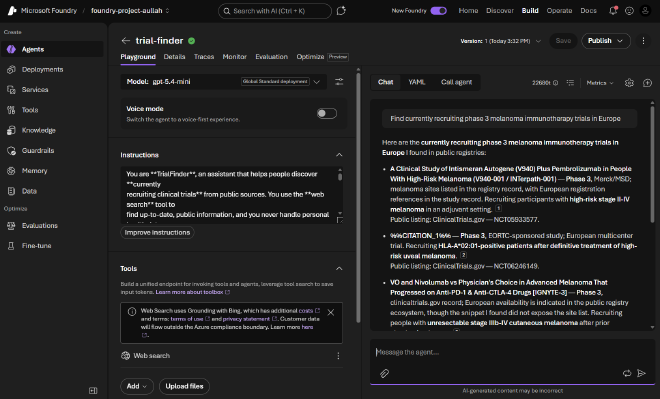Viewport: 660px width, 399px height.
Task: Click the Microsoft Foundry logo
Action: 12,11
